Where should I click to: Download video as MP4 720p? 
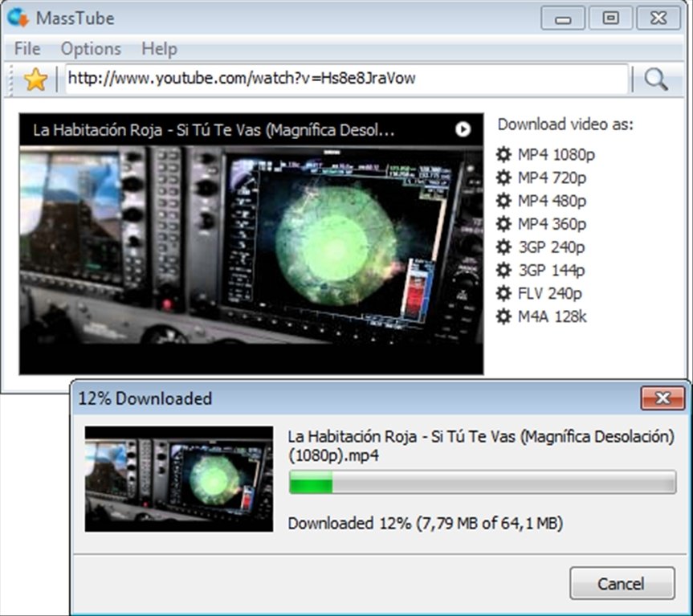click(x=552, y=177)
